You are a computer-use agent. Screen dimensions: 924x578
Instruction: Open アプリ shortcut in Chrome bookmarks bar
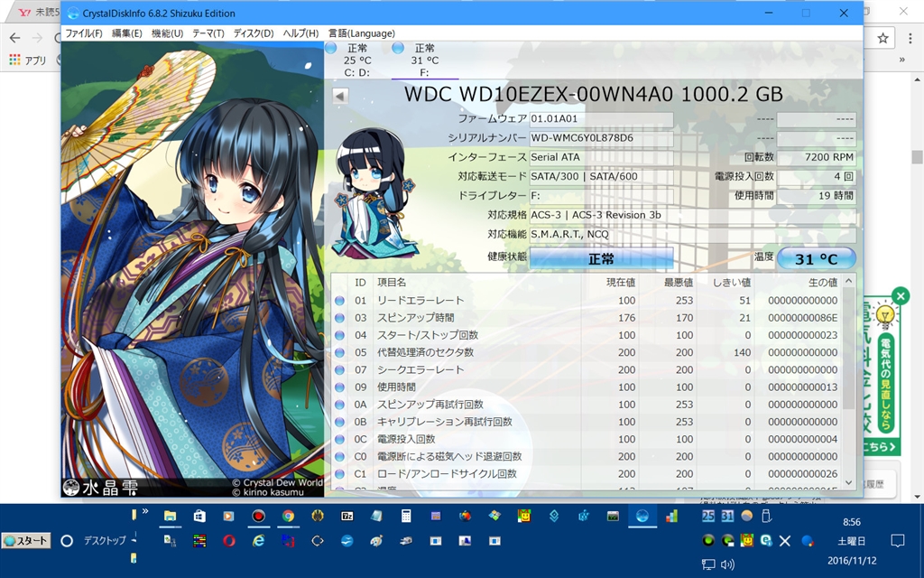[x=28, y=60]
